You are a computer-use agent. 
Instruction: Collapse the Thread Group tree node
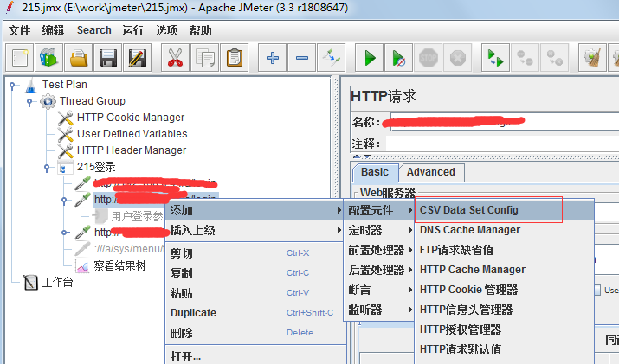tap(29, 102)
